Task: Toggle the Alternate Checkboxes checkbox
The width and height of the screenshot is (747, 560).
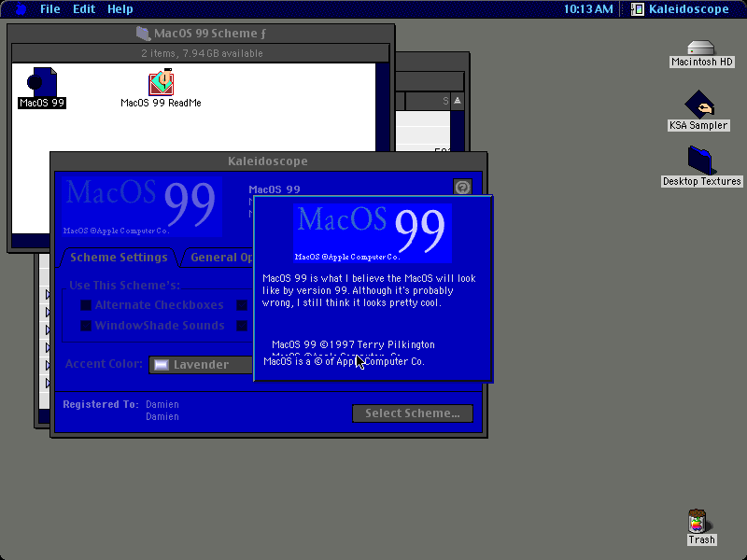Action: 86,305
